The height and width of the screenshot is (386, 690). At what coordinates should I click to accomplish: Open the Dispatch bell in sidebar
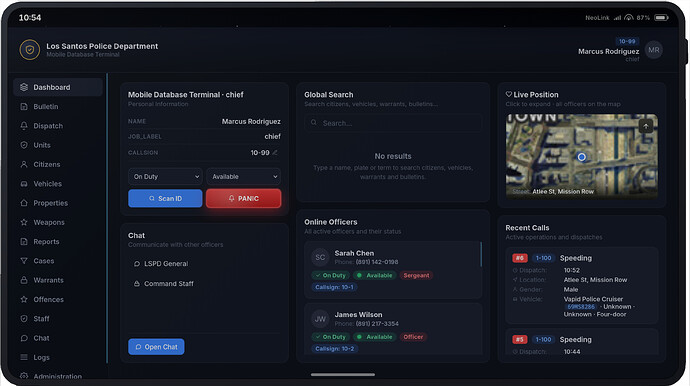[24, 126]
